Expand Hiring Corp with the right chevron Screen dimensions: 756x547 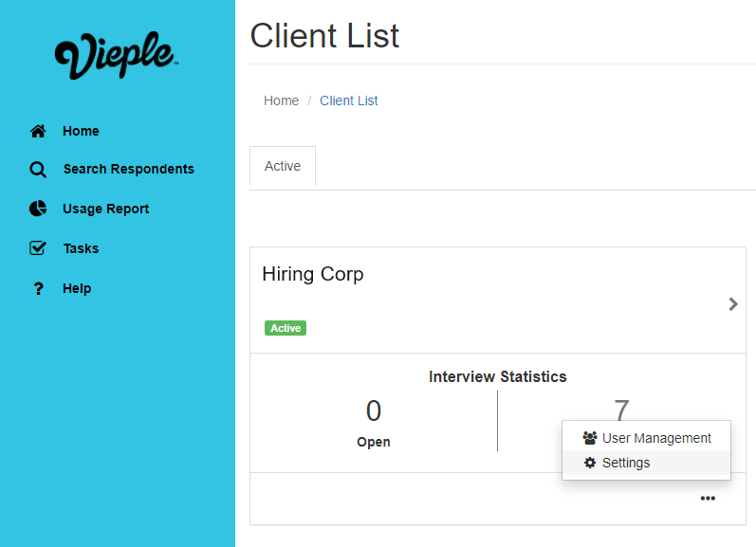click(732, 304)
